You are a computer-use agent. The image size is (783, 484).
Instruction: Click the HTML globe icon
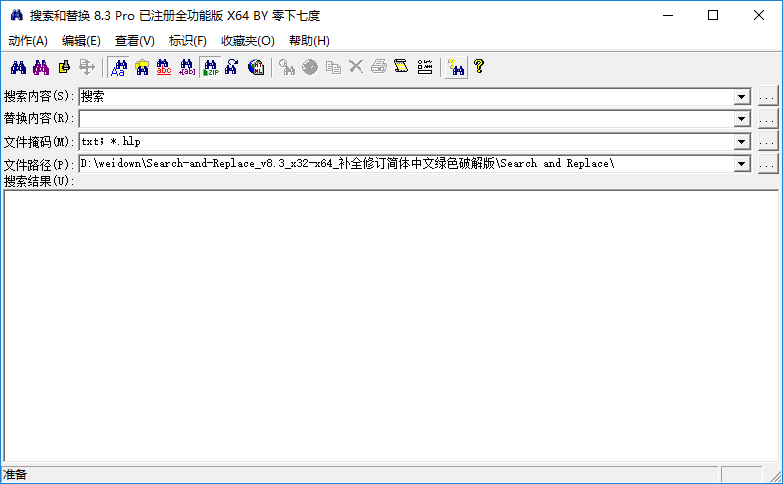click(x=256, y=67)
